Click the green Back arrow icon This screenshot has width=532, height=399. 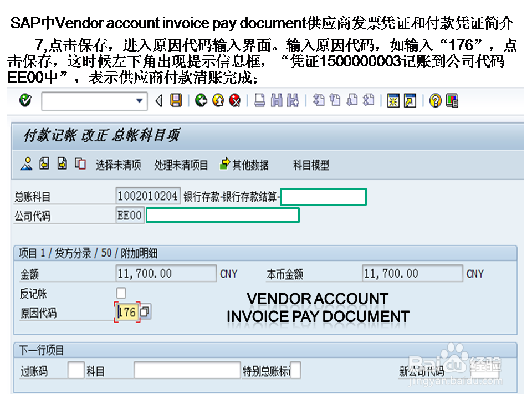(201, 101)
